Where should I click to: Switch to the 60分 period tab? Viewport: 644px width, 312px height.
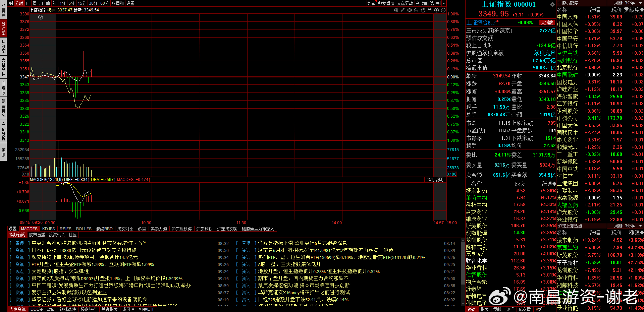pyautogui.click(x=104, y=3)
